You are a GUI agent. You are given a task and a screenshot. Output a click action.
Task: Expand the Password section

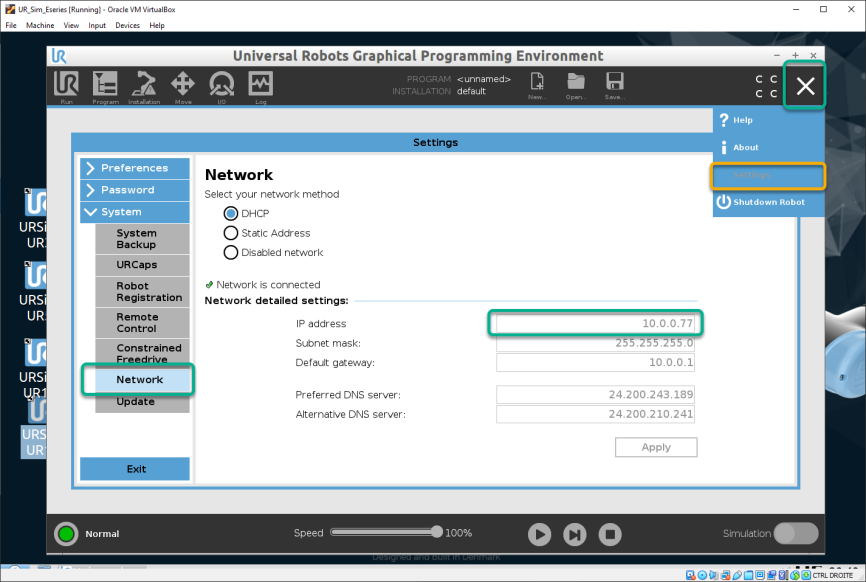135,190
